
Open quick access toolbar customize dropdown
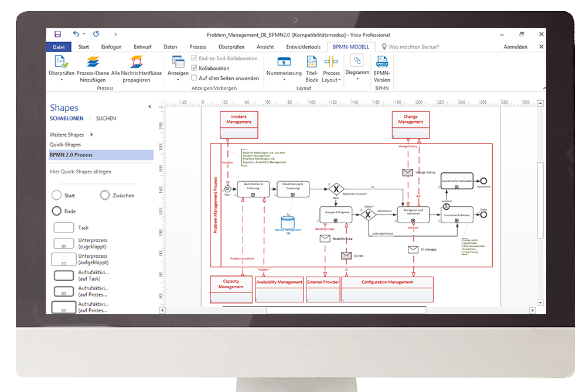(116, 35)
